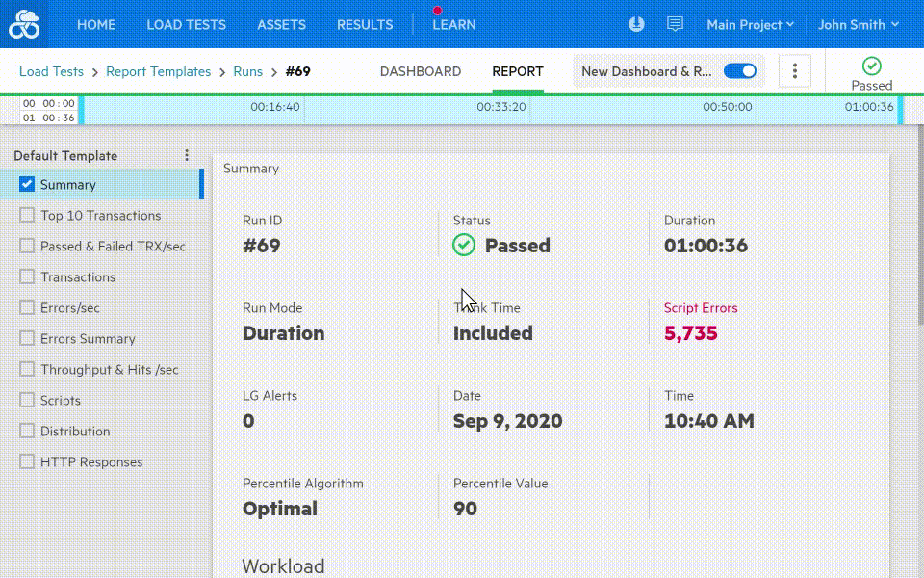Enable the Top 10 Transactions checkbox
This screenshot has width=924, height=578.
[27, 216]
